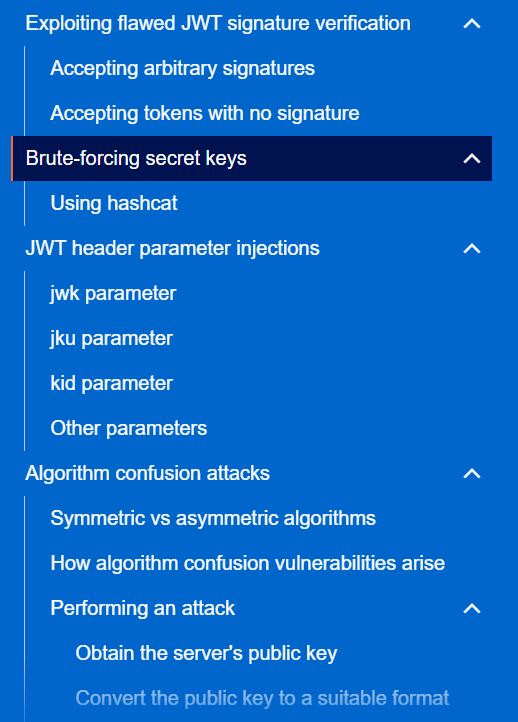Open Obtain the server's public key
Viewport: 518px width, 722px height.
click(206, 653)
